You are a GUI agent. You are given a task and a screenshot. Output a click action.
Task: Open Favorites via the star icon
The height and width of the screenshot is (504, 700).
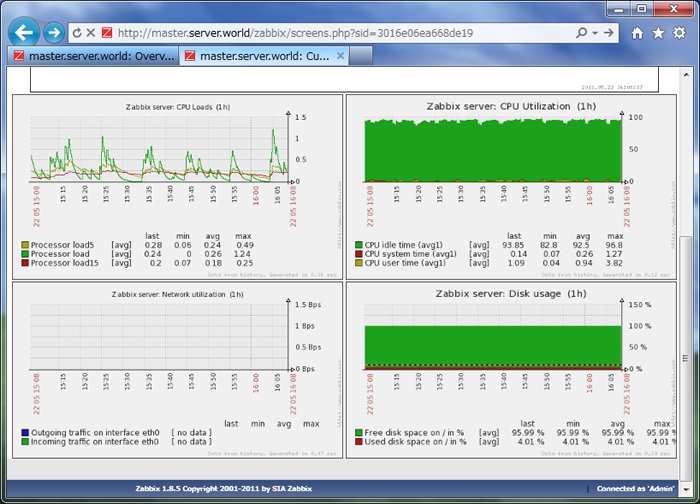coord(658,33)
